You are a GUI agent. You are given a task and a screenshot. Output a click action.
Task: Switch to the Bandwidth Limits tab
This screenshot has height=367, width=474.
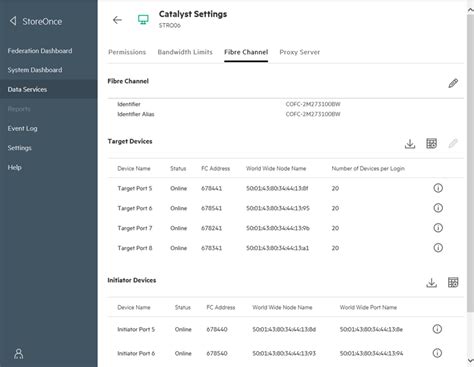(185, 52)
